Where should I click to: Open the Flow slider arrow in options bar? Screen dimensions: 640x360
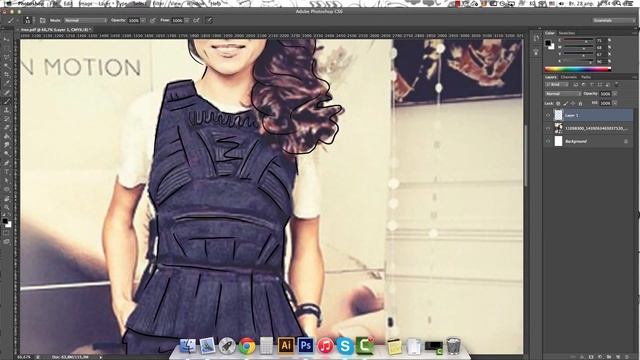(187, 20)
